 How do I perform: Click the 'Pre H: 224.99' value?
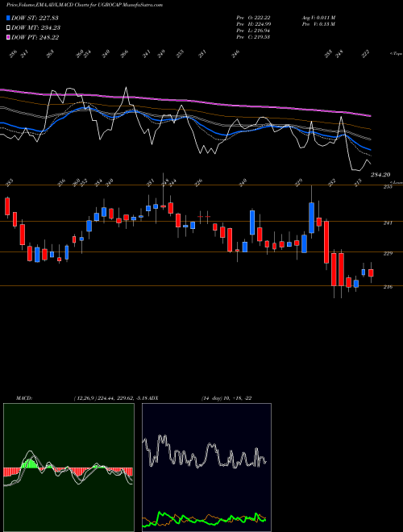(x=253, y=24)
